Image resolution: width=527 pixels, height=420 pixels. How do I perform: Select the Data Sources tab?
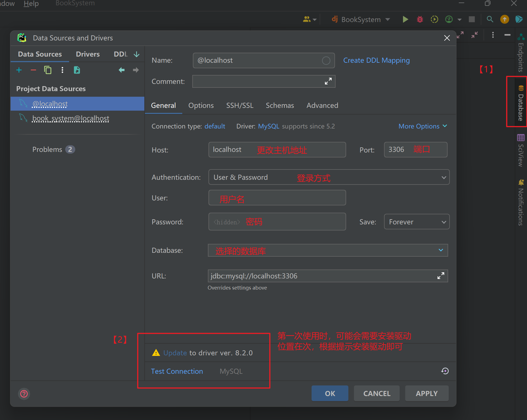[40, 54]
